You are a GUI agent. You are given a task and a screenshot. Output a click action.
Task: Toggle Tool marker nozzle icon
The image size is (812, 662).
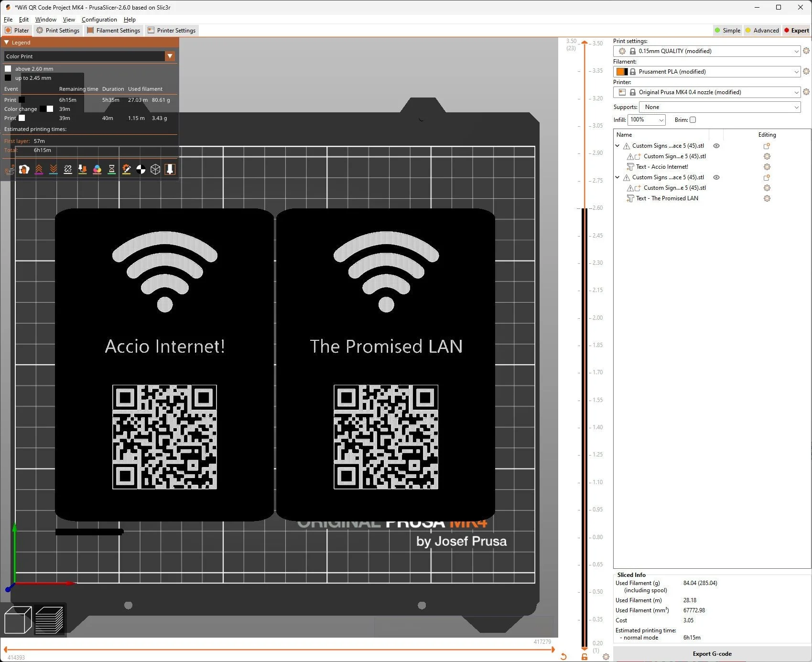pyautogui.click(x=170, y=169)
